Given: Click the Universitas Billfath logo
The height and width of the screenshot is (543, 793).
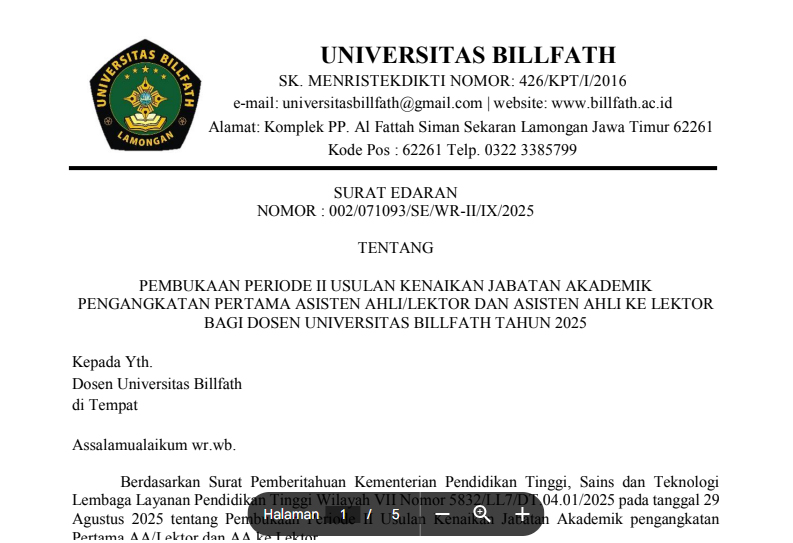Looking at the screenshot, I should click(145, 96).
